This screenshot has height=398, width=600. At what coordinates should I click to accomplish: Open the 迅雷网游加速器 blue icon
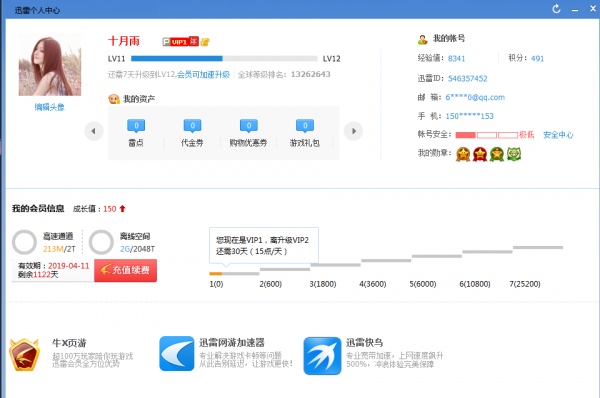pyautogui.click(x=177, y=354)
